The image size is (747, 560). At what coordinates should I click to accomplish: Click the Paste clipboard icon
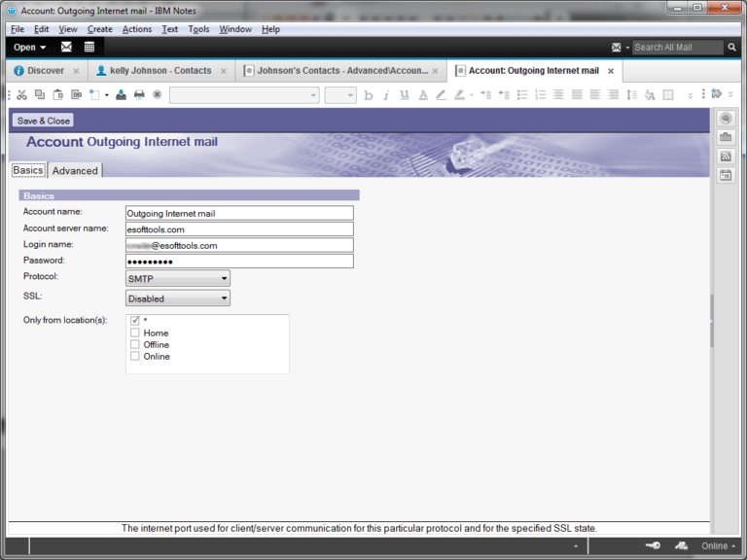pyautogui.click(x=58, y=94)
